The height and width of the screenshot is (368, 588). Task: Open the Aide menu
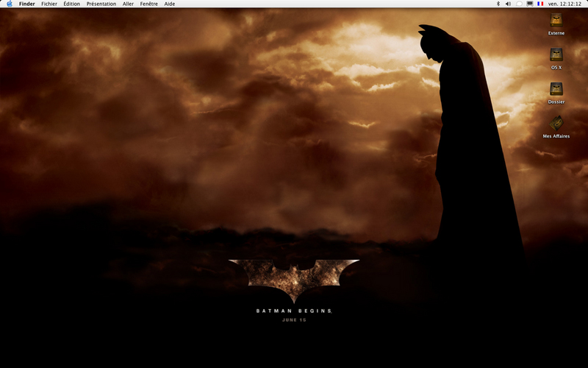coord(170,4)
